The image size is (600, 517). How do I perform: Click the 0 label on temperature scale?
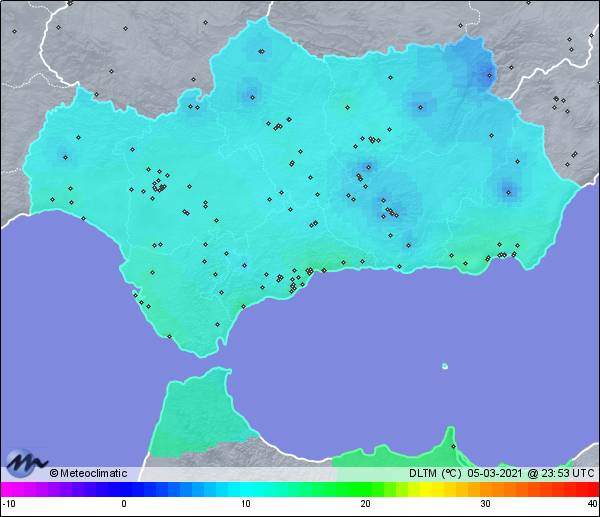124,504
